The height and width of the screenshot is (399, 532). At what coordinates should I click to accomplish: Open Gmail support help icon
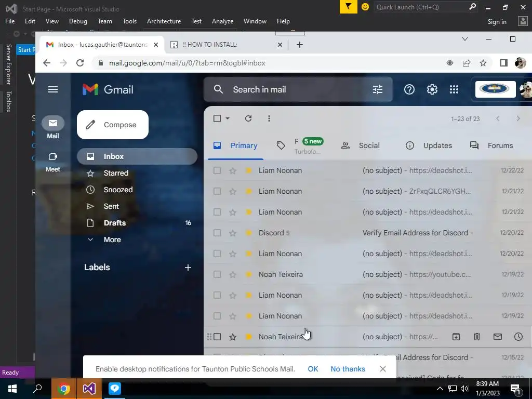click(409, 89)
